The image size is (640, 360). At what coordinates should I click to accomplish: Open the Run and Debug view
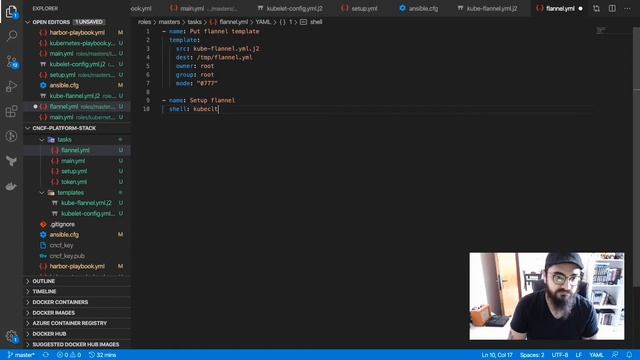click(11, 86)
